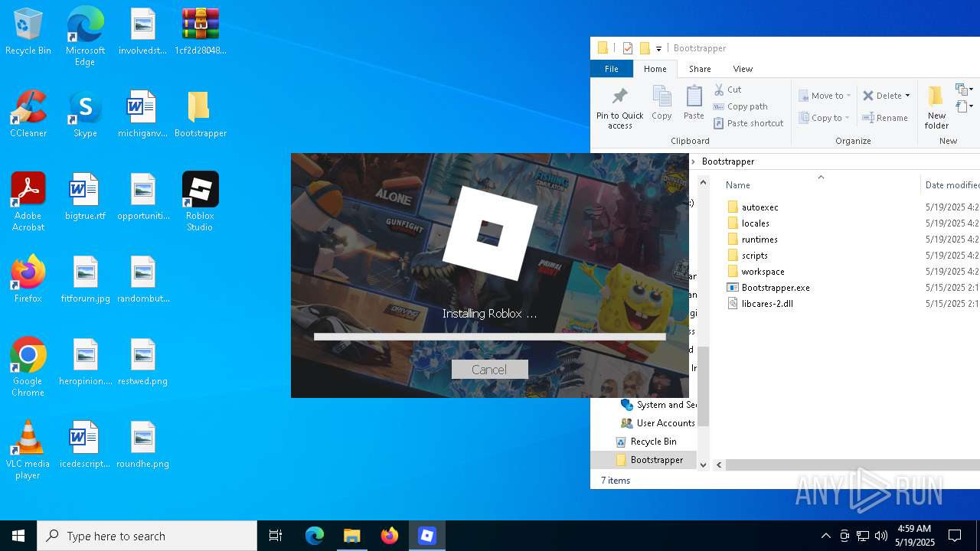Click Paste shortcut in the Clipboard group

coord(749,123)
